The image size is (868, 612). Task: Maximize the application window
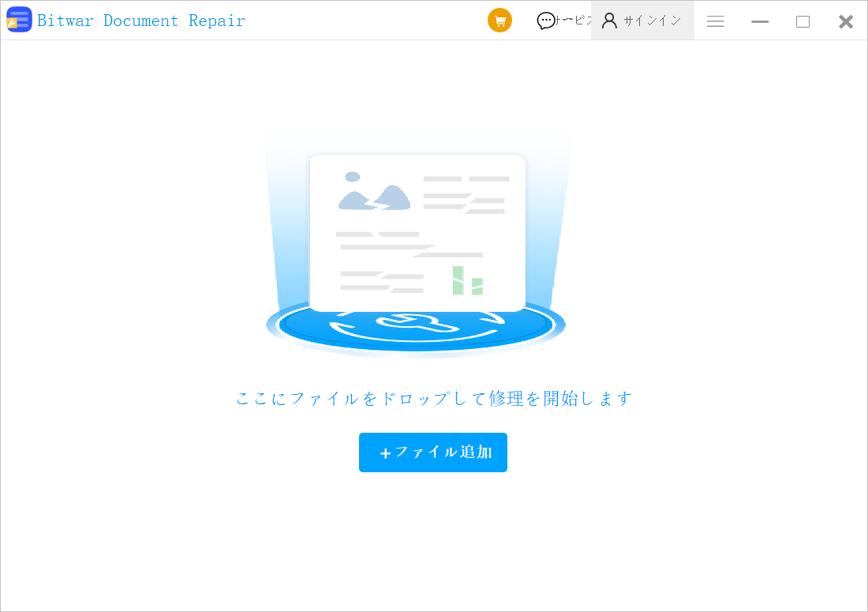pyautogui.click(x=803, y=21)
